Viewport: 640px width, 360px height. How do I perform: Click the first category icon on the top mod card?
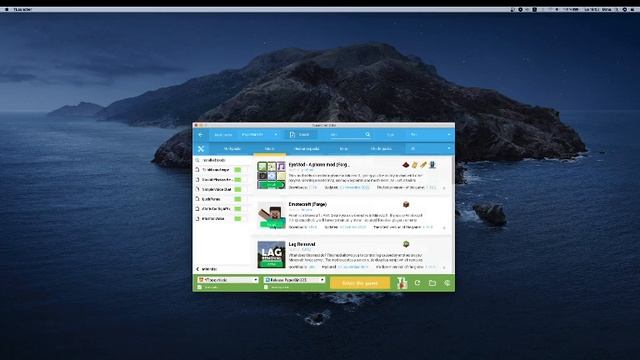(406, 165)
